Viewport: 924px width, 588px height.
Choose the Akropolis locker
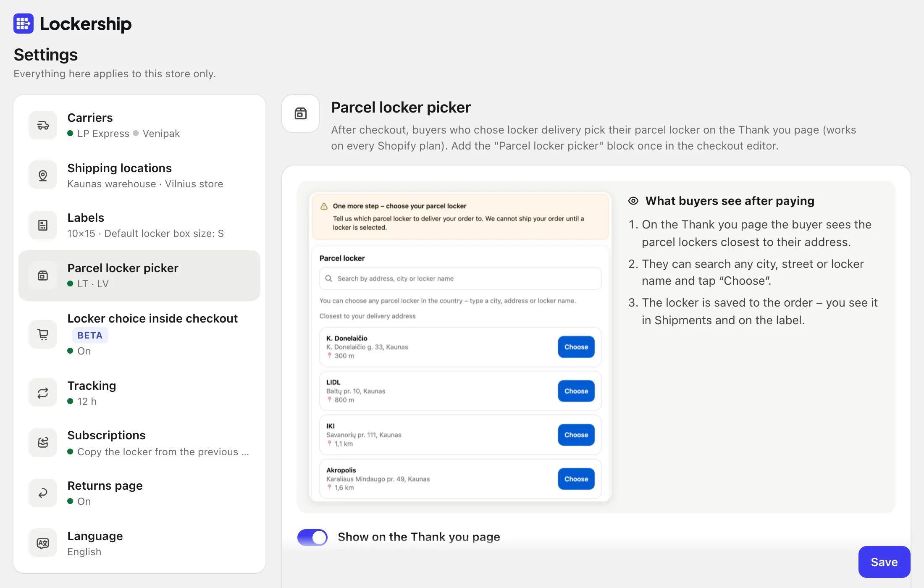point(576,479)
